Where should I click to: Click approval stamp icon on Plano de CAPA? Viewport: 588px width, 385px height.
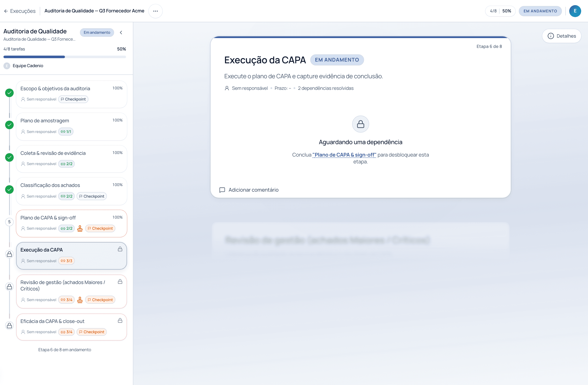80,228
